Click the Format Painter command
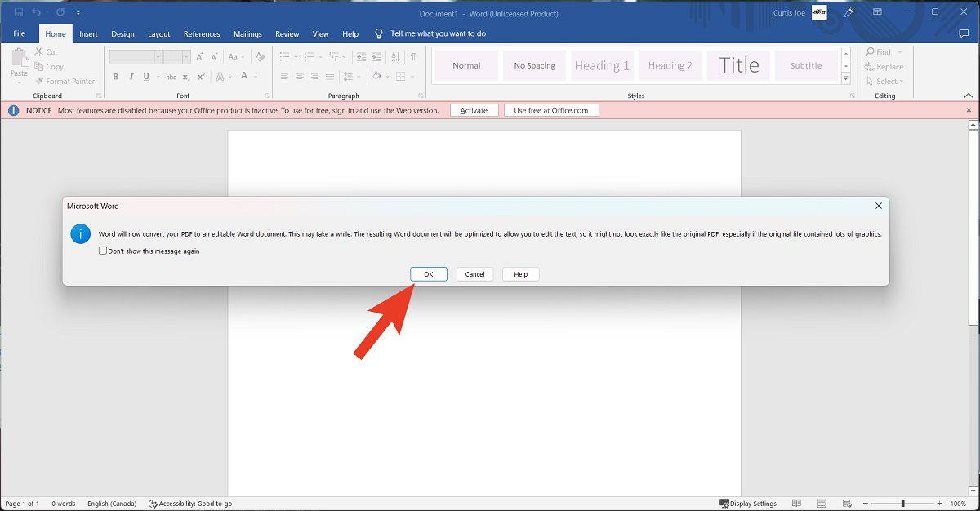This screenshot has height=511, width=980. (65, 82)
